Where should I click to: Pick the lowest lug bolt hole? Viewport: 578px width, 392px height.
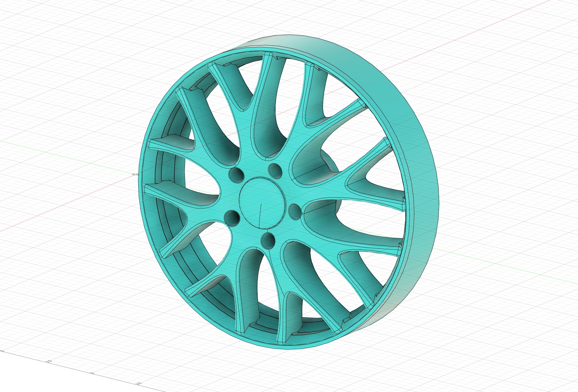click(268, 241)
